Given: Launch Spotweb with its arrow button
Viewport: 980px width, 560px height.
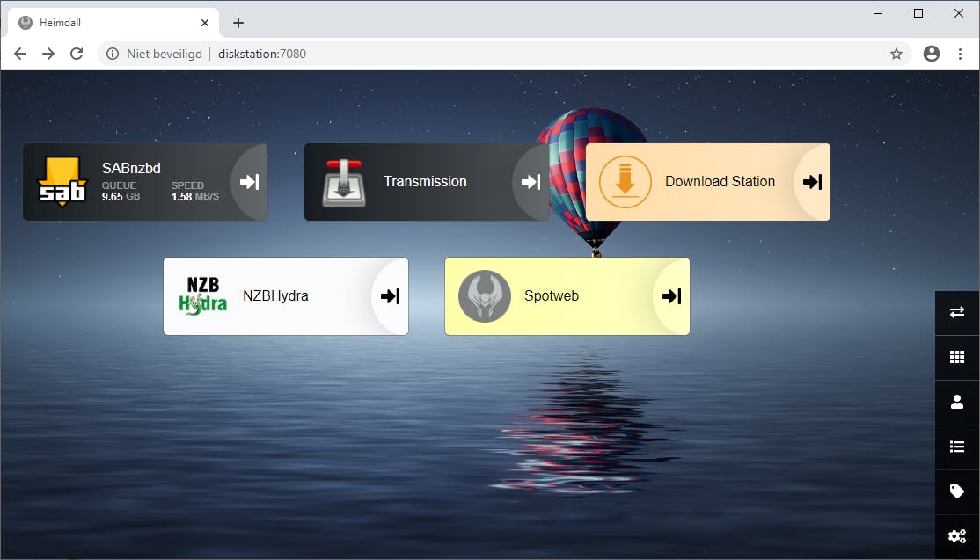Looking at the screenshot, I should coord(671,296).
